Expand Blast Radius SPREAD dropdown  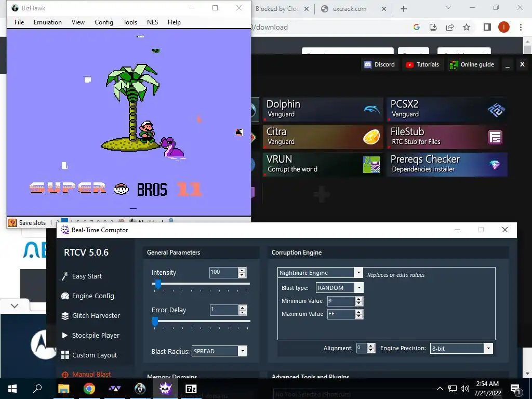point(243,351)
